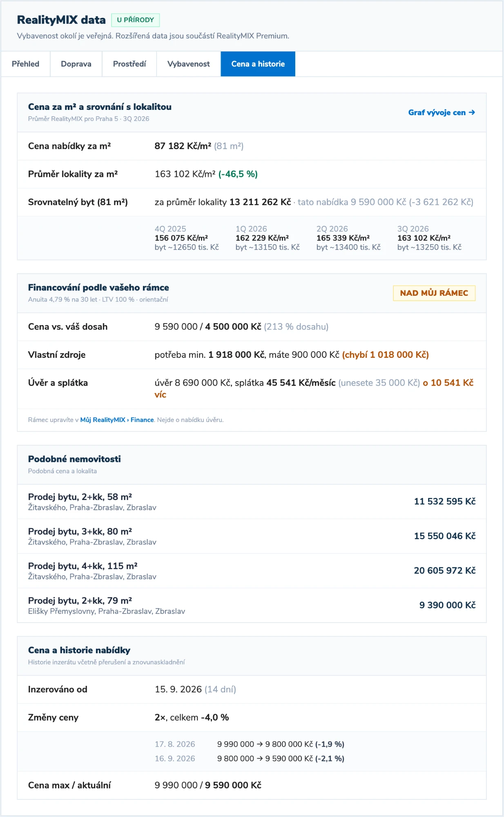Click the arrow icon beside Graf vývoje cen

click(x=472, y=112)
